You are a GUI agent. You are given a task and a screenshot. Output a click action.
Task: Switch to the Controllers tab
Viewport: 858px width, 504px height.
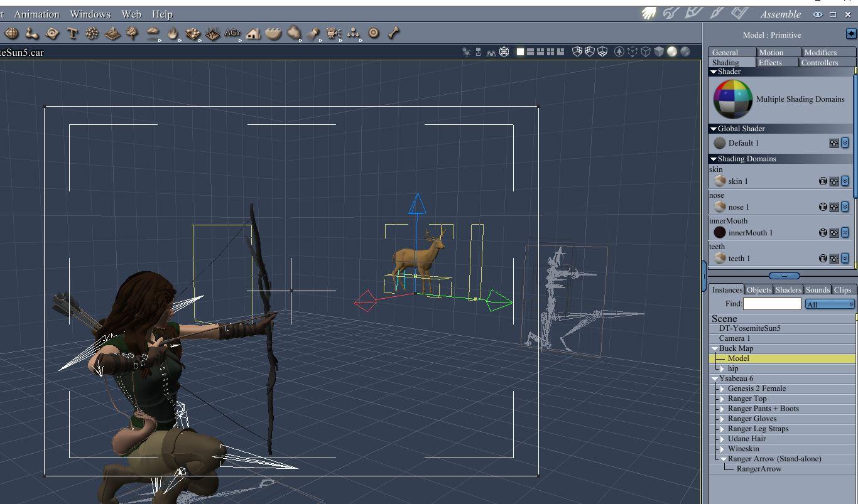point(828,62)
